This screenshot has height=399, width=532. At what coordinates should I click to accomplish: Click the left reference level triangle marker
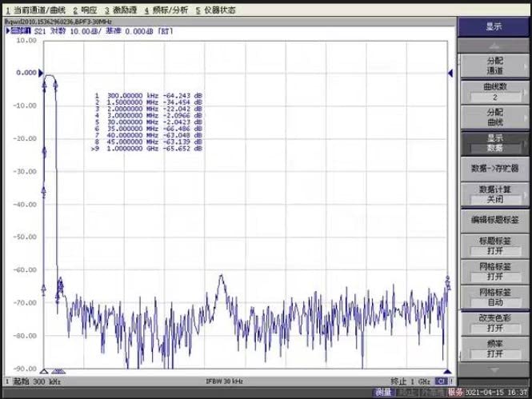pos(41,73)
